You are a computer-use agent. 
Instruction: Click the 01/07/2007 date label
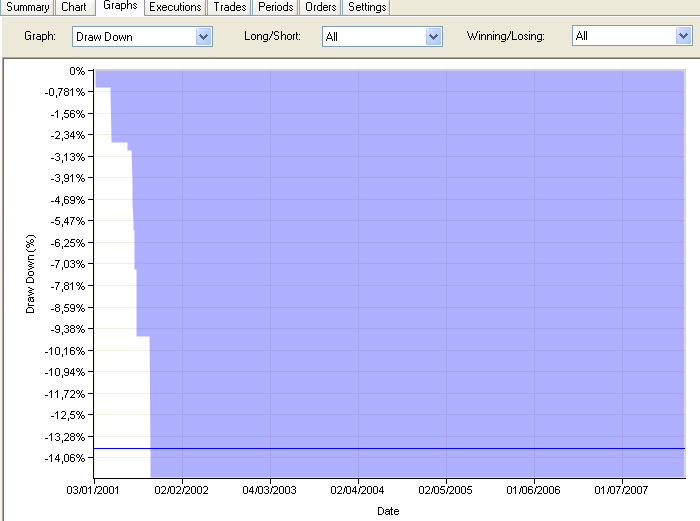(621, 490)
